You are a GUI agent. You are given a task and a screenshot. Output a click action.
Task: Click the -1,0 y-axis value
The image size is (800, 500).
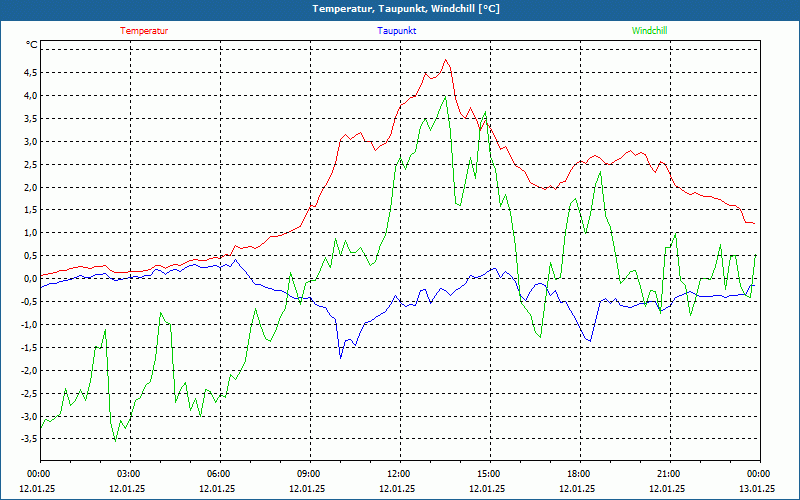[x=30, y=324]
